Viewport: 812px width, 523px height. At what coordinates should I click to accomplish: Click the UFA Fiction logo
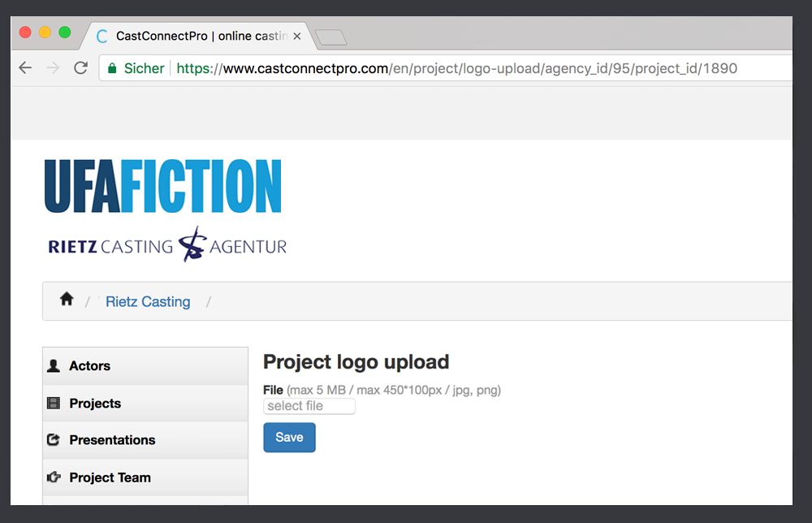163,187
